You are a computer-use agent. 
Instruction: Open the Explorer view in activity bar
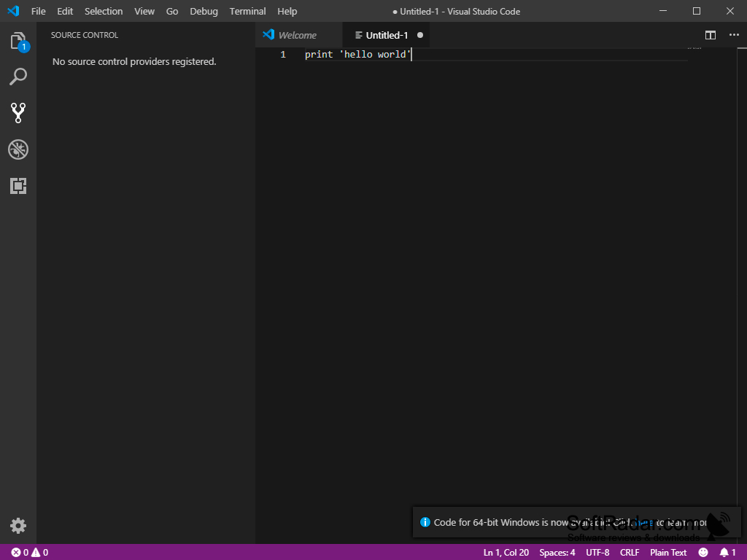(x=18, y=41)
